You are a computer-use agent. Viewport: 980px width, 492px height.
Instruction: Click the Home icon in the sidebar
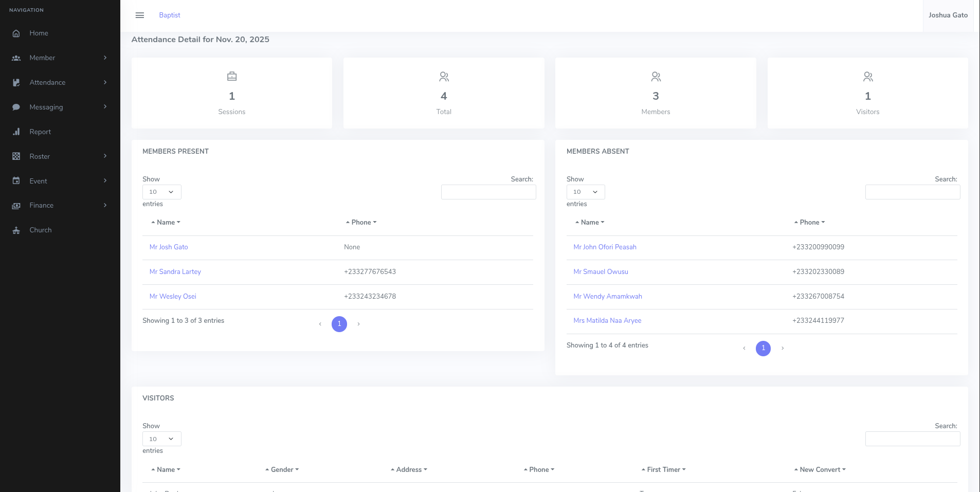coord(16,33)
